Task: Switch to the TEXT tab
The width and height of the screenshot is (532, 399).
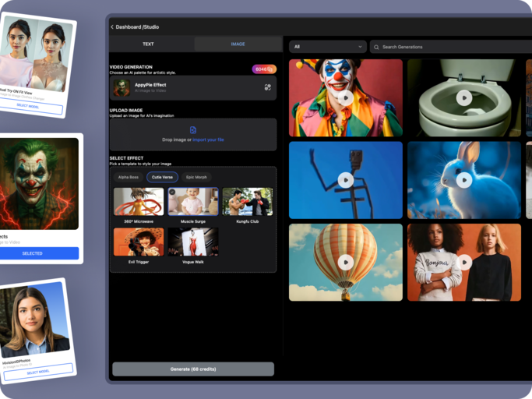Action: [x=148, y=44]
